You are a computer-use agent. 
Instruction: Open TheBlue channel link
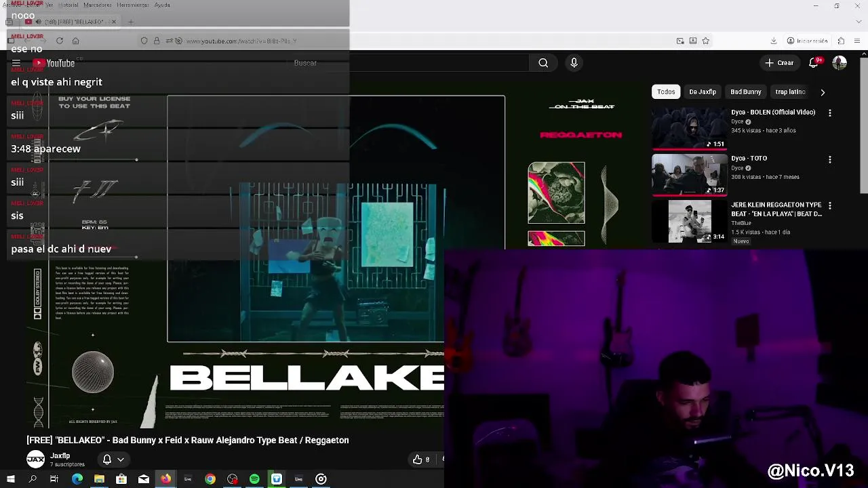pyautogui.click(x=741, y=223)
